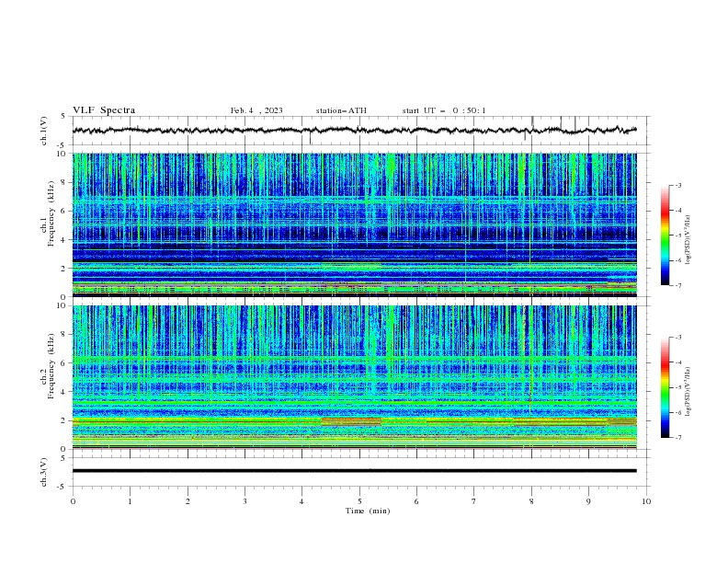
Task: Click the "0" tick on the time axis
Action: (73, 501)
